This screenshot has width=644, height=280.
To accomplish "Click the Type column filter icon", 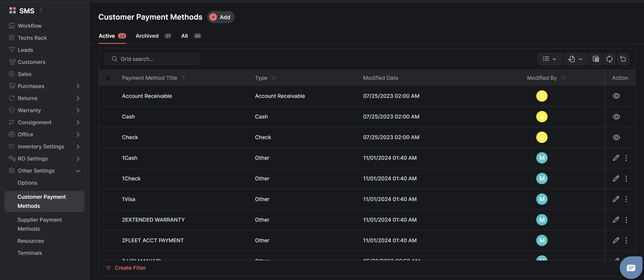I will coord(274,78).
